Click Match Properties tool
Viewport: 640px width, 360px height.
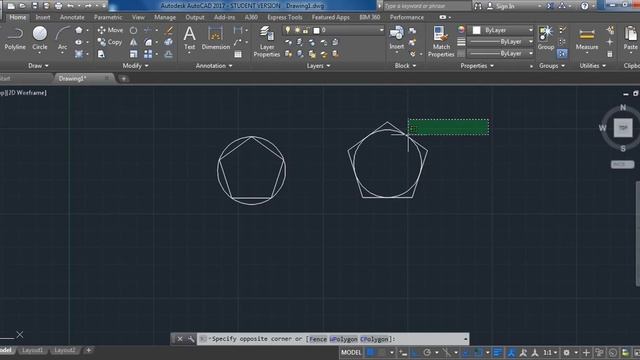click(x=441, y=41)
